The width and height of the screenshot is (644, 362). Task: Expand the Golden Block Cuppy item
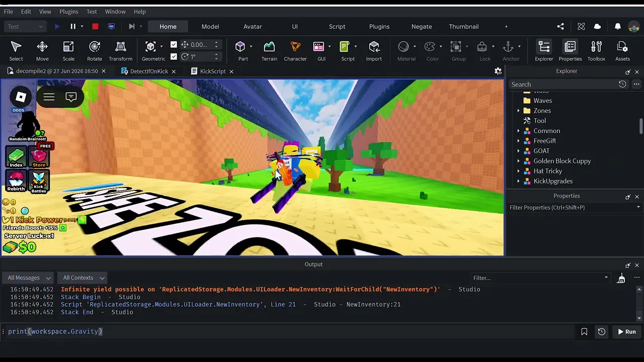click(519, 161)
